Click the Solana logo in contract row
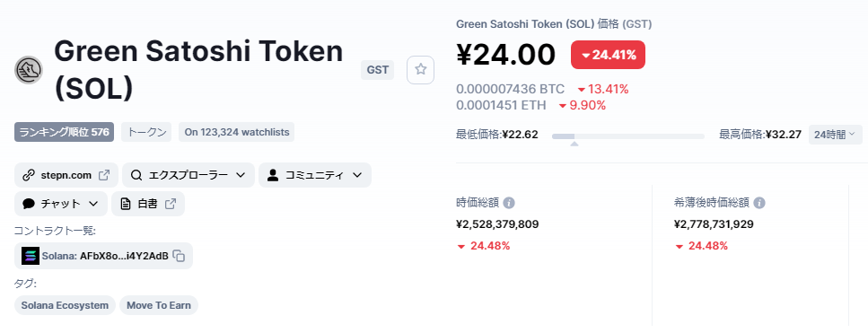Viewport: 868px width, 333px height. click(x=31, y=256)
